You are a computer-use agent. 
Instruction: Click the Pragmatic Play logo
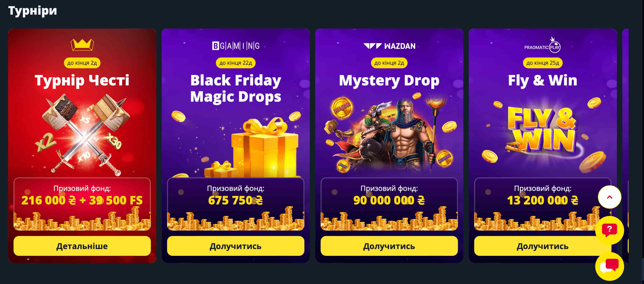pyautogui.click(x=542, y=45)
